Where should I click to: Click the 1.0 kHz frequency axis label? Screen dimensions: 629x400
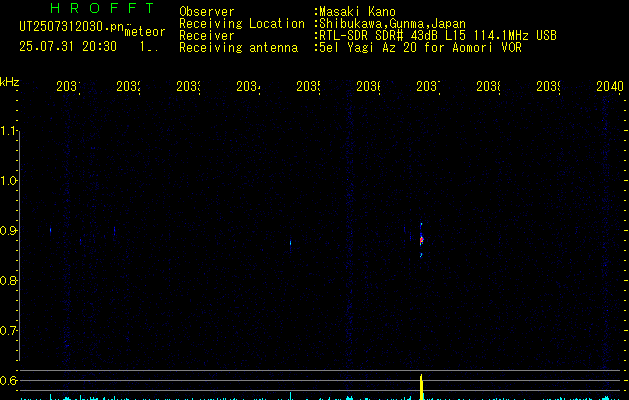point(10,181)
